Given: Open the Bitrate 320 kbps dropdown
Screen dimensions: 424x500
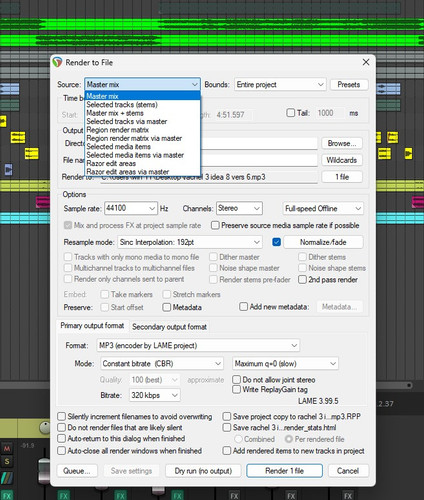Looking at the screenshot, I should pos(155,395).
